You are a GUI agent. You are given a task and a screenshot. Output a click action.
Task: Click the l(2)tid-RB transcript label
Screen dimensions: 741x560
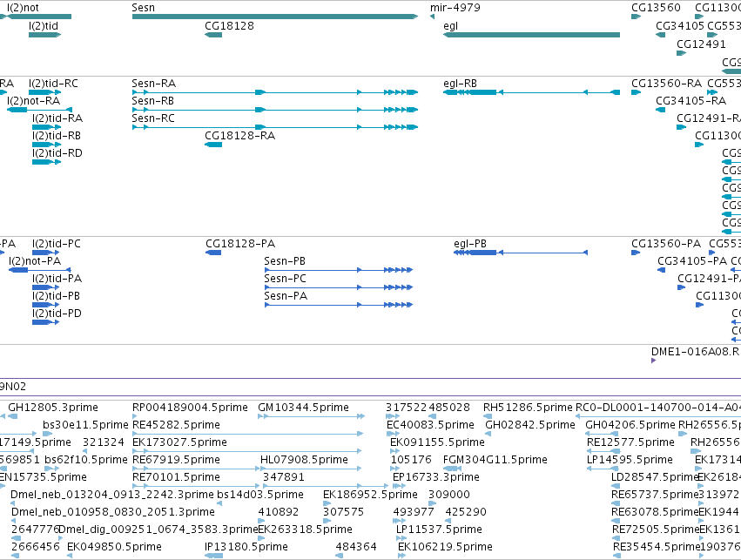point(57,136)
